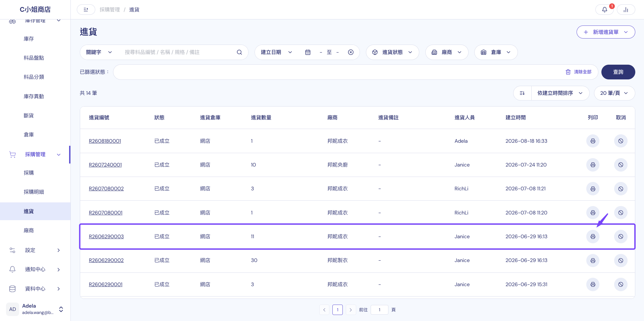Open 採購明細 in the sidebar
The image size is (644, 321).
[34, 192]
